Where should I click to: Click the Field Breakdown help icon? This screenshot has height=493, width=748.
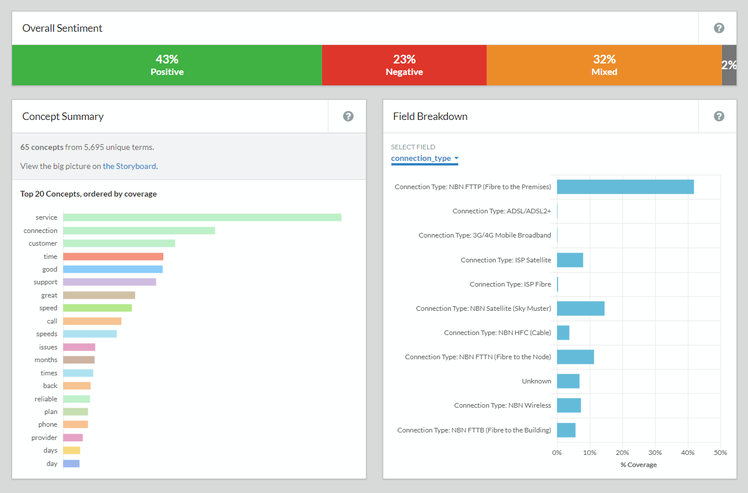(x=719, y=116)
